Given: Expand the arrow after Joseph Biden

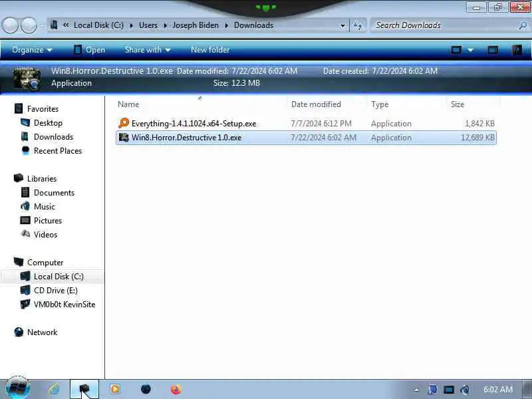Looking at the screenshot, I should (226, 25).
